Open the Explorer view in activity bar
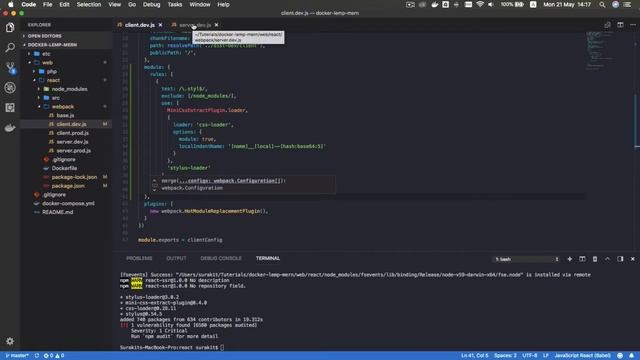Image resolution: width=640 pixels, height=360 pixels. (x=10, y=27)
